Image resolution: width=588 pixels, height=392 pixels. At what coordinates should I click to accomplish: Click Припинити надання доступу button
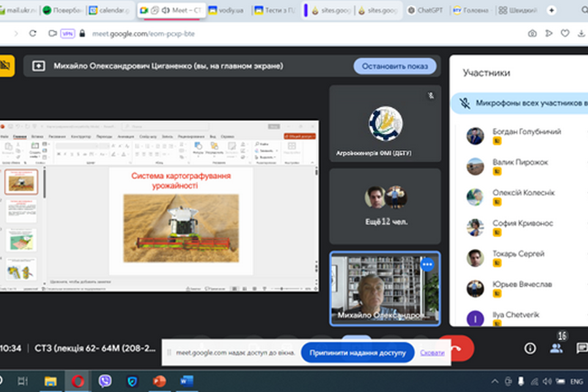358,353
